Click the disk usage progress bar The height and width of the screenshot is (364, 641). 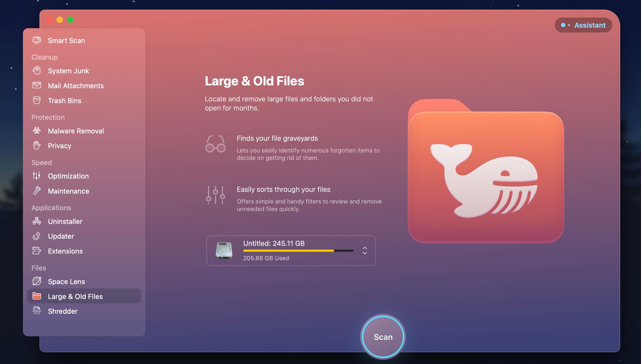(298, 250)
